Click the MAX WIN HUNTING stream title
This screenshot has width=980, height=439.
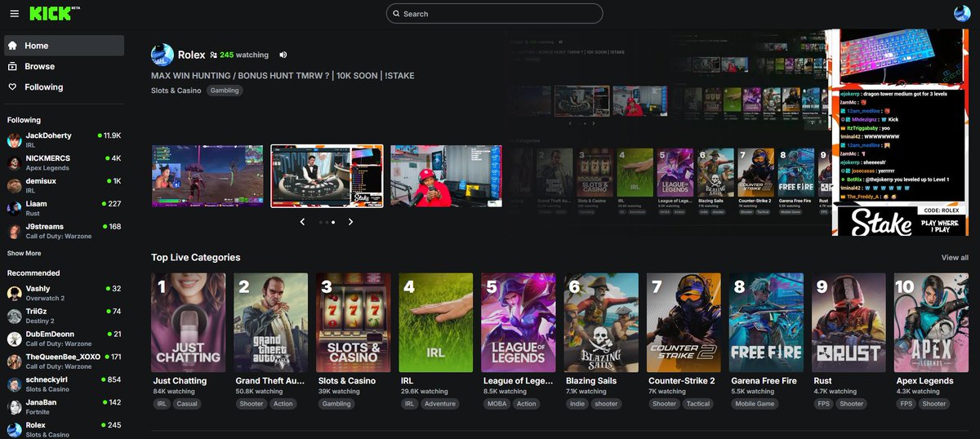tap(283, 76)
